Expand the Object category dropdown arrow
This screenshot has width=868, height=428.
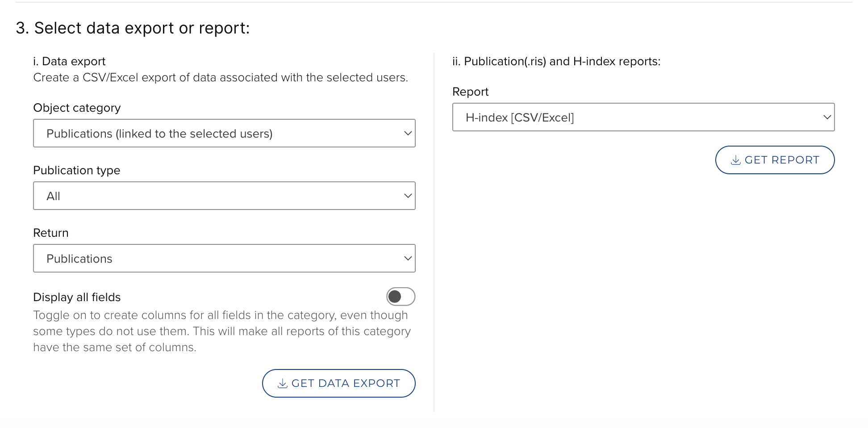pyautogui.click(x=407, y=133)
